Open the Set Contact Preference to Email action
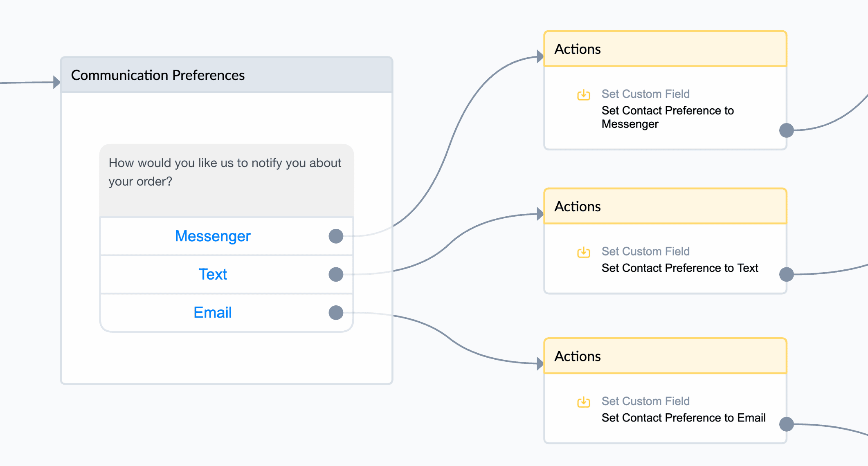Screen dimensions: 868x466 click(684, 418)
